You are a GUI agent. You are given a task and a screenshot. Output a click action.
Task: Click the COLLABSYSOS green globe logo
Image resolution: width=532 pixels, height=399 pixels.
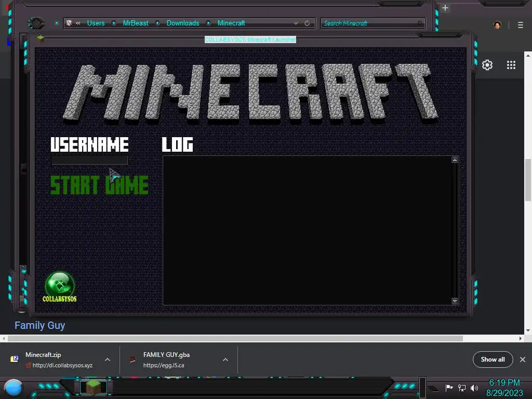[60, 287]
